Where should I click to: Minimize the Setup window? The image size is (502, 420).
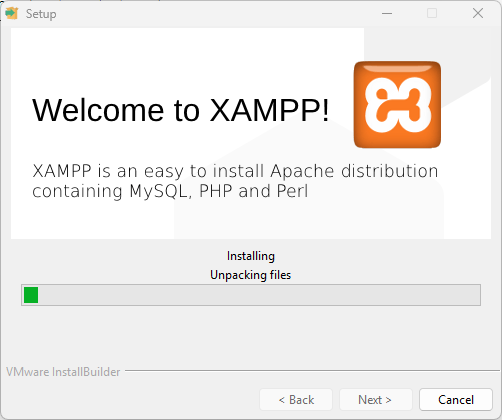click(387, 13)
